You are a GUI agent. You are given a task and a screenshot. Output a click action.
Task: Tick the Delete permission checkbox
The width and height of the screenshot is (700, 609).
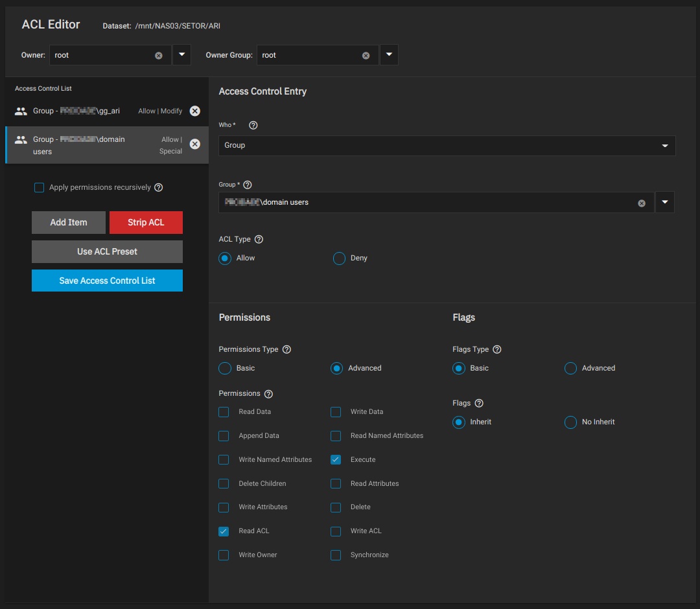point(336,508)
